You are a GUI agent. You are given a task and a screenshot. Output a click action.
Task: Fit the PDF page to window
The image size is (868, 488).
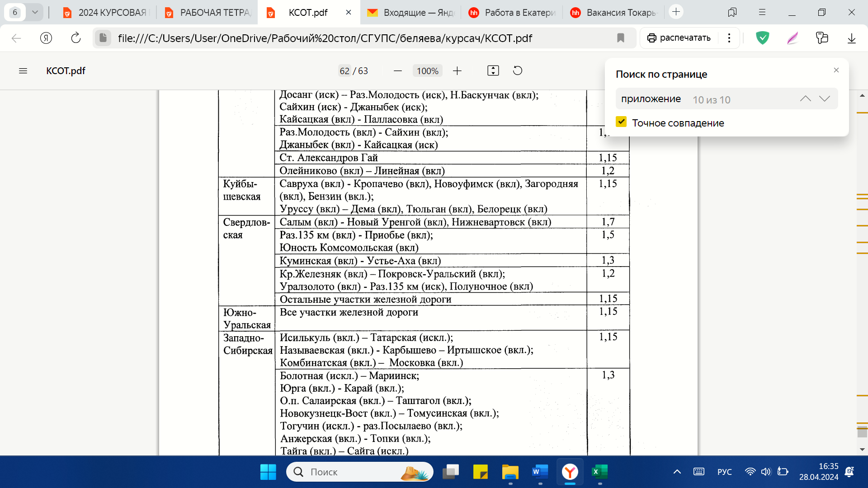(493, 71)
